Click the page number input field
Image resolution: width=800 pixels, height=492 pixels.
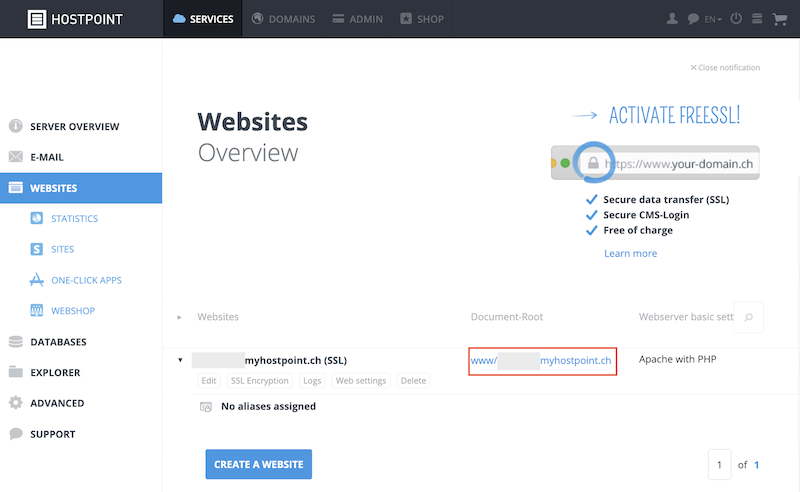click(x=719, y=464)
